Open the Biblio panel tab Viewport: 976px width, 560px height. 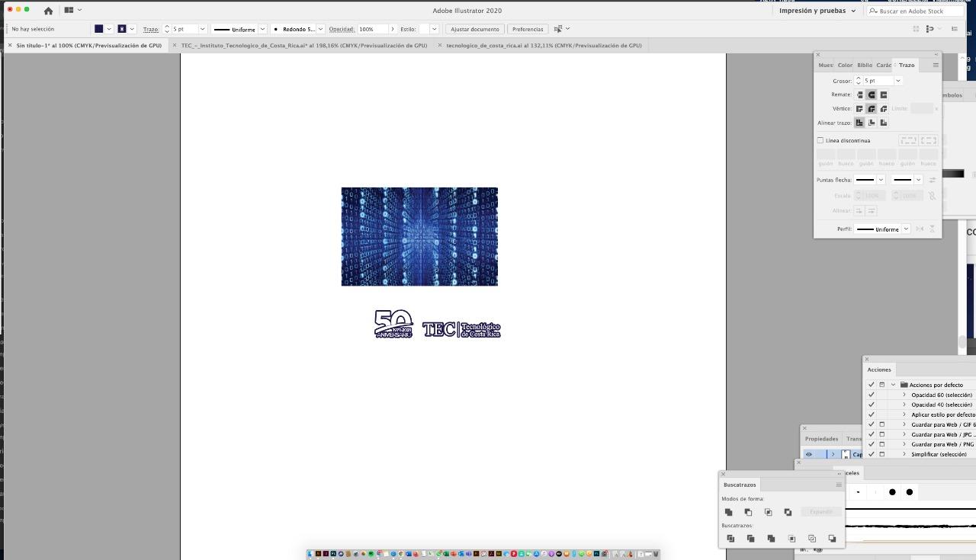(865, 65)
